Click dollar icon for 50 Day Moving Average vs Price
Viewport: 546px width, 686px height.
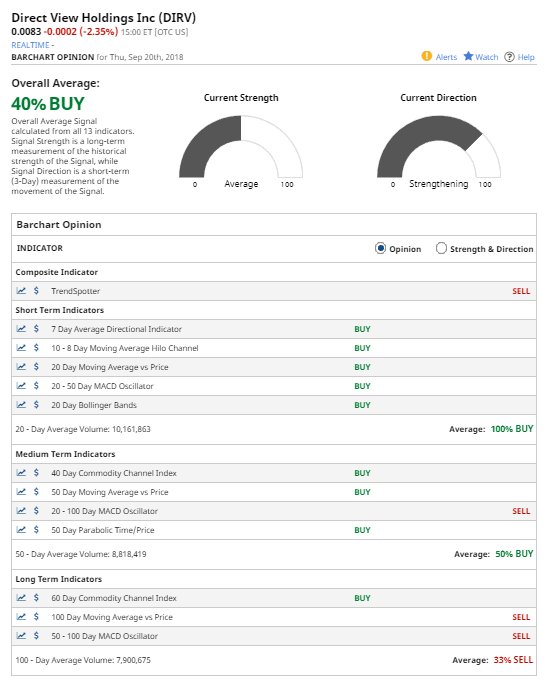[36, 492]
